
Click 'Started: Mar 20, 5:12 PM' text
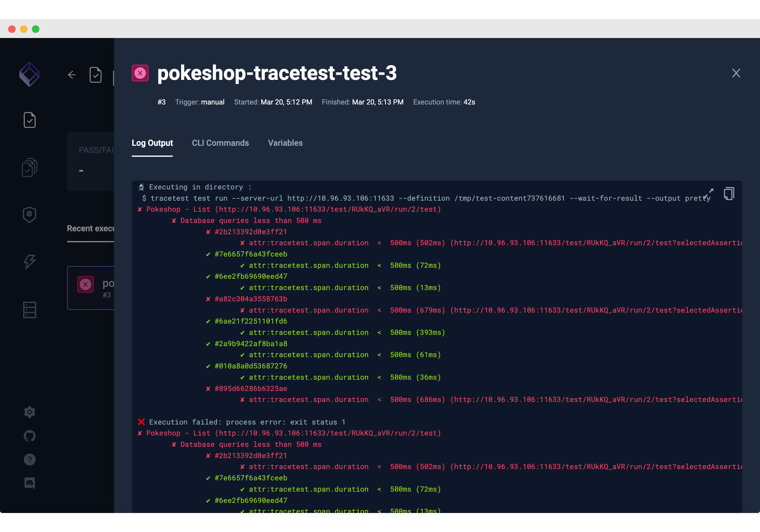point(273,102)
